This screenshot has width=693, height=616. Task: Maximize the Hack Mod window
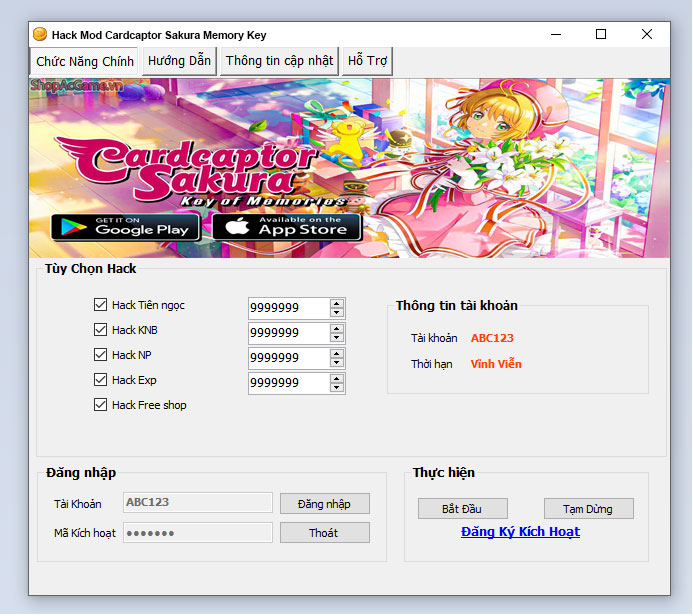(601, 34)
